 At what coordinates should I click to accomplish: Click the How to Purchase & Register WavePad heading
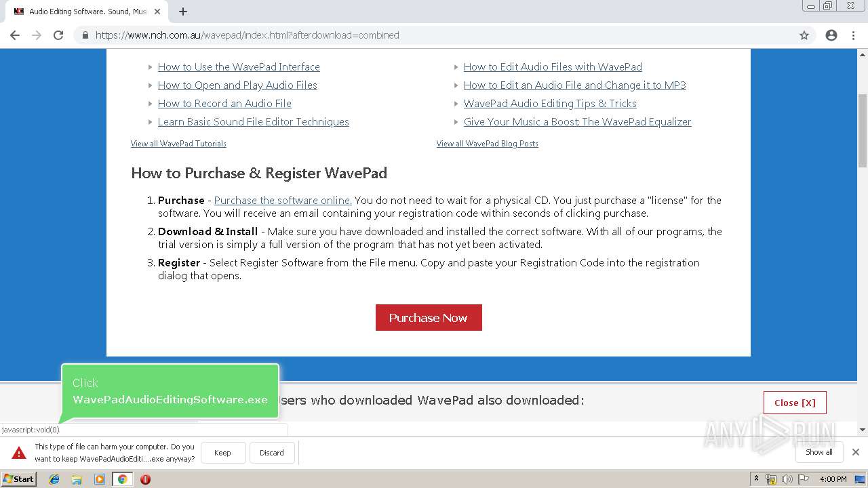point(259,174)
